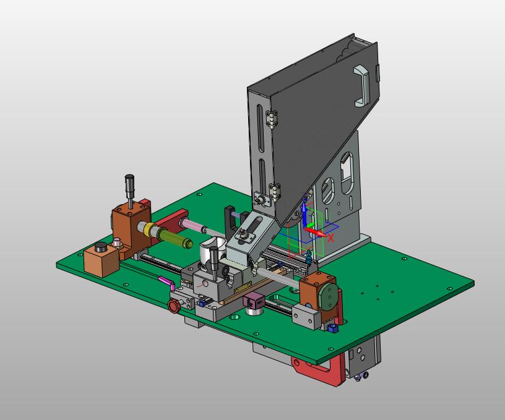
Task: Select the pink rod section on the shaft
Action: click(x=194, y=226)
